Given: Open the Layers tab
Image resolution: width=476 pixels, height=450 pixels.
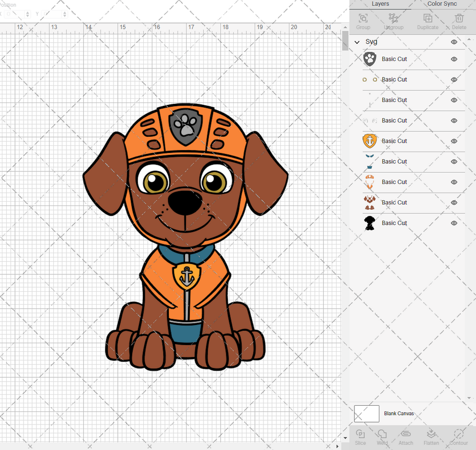Looking at the screenshot, I should coord(380,4).
